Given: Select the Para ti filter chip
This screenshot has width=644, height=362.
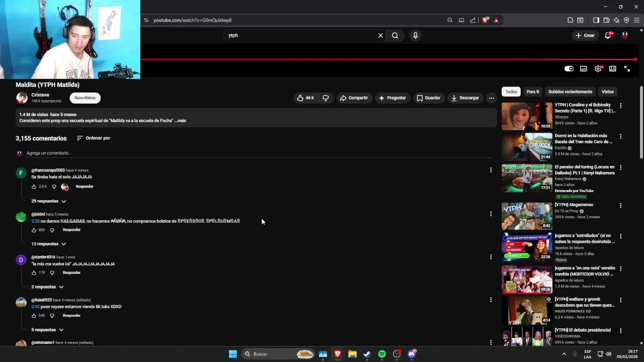Looking at the screenshot, I should coord(533,92).
